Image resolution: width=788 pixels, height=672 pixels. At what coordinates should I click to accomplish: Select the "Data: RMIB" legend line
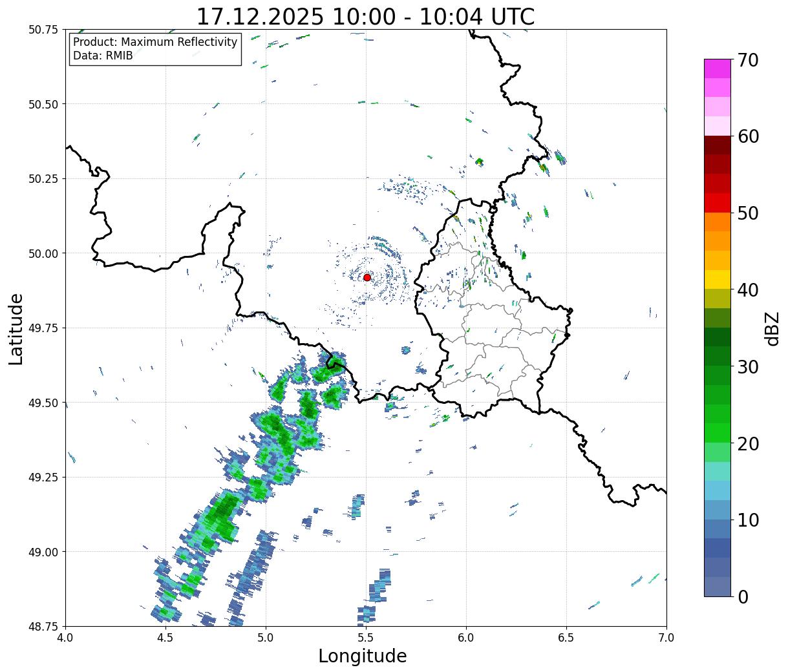pyautogui.click(x=103, y=56)
